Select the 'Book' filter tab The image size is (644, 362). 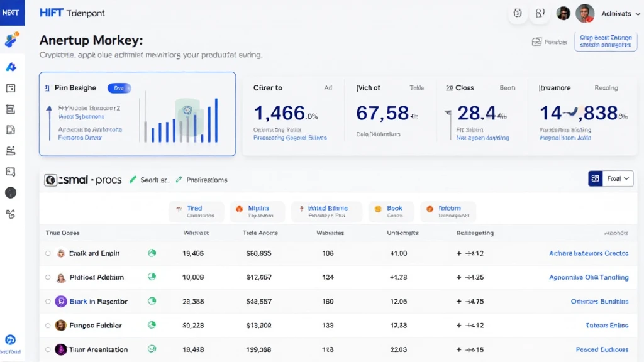click(390, 211)
